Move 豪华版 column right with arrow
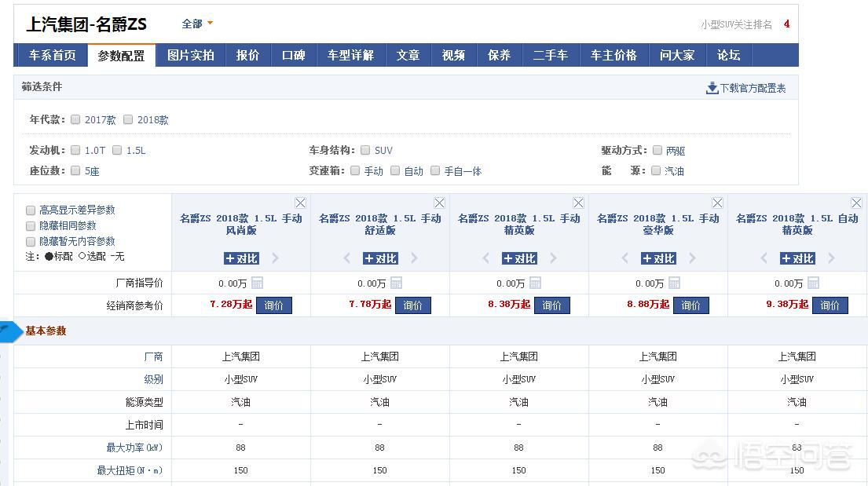The width and height of the screenshot is (868, 486). click(692, 258)
